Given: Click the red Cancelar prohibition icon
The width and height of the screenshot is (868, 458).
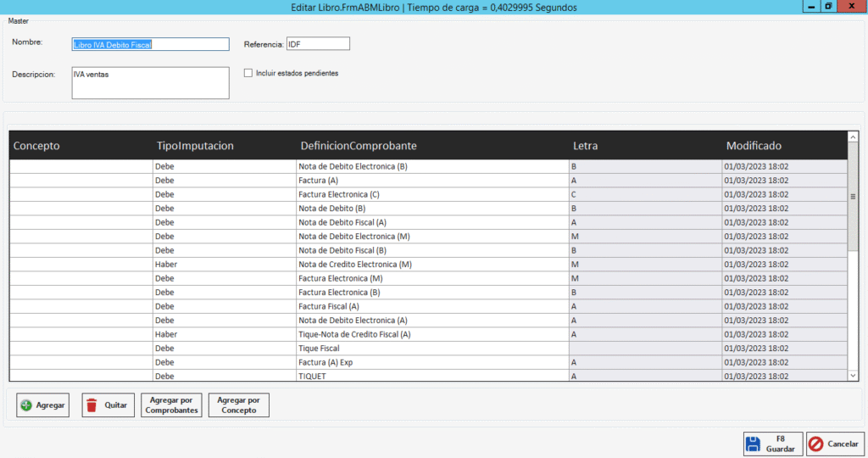Looking at the screenshot, I should pos(815,444).
